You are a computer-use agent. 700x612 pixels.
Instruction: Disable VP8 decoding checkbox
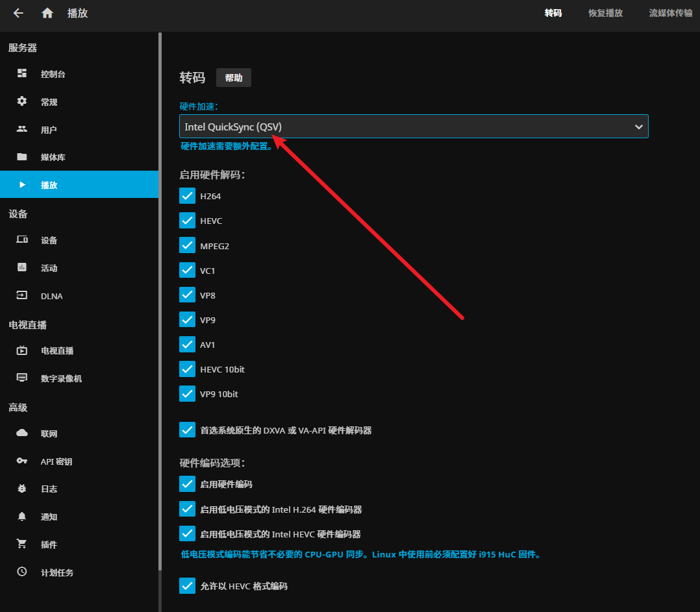coord(187,295)
